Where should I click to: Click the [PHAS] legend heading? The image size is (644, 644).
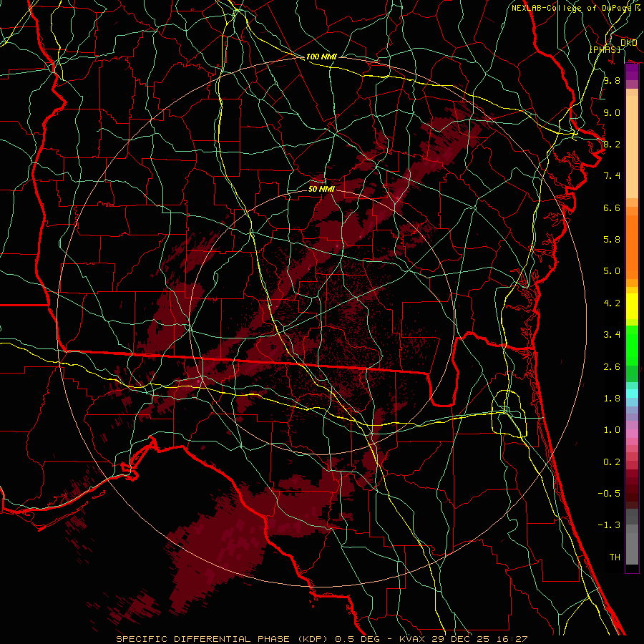tap(605, 49)
